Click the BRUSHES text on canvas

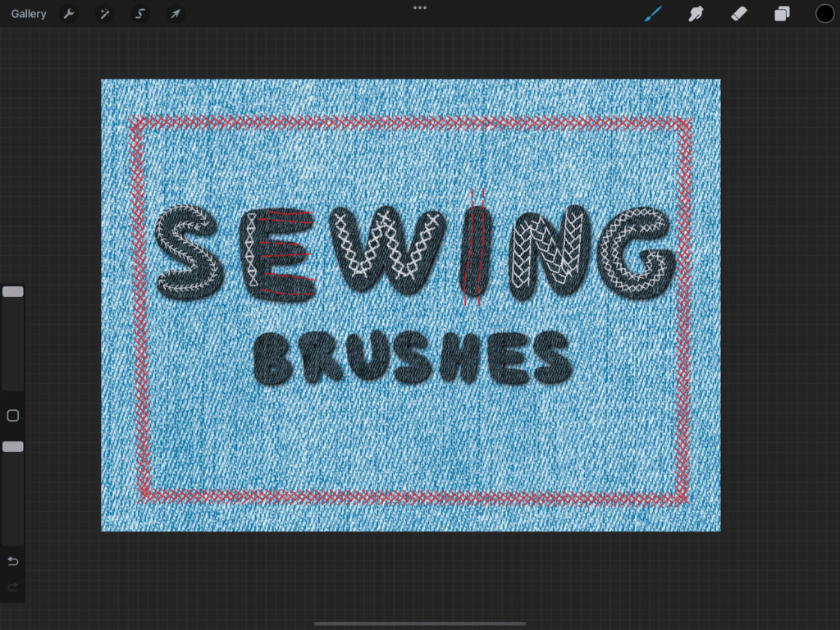point(412,359)
